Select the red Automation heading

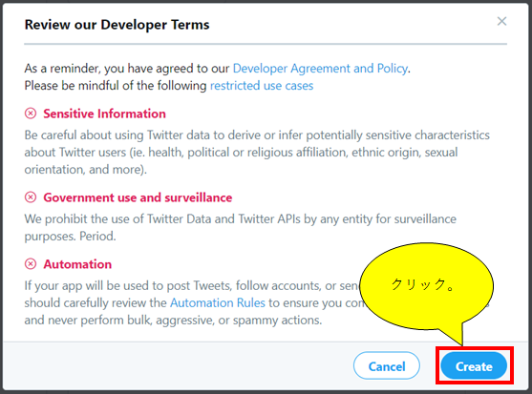pos(77,264)
